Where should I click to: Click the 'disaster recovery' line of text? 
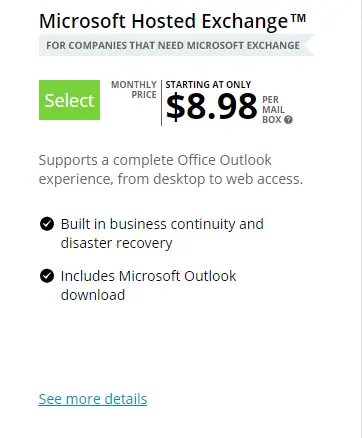tap(116, 243)
